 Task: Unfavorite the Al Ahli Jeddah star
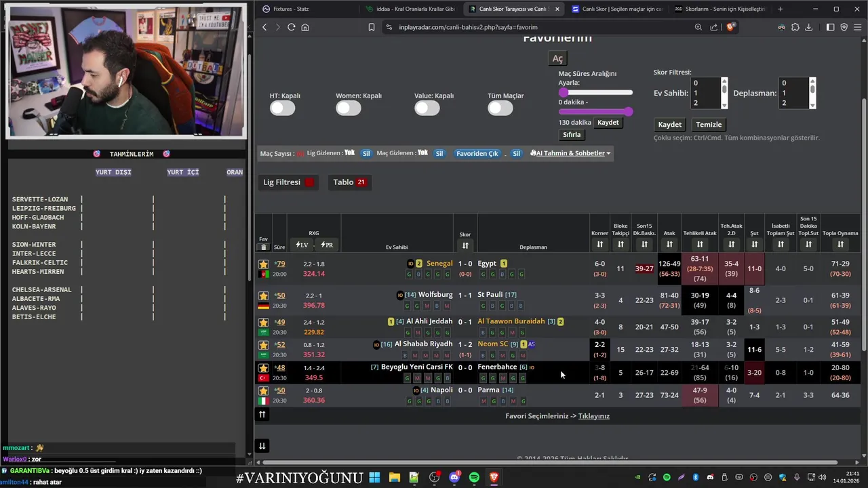264,322
